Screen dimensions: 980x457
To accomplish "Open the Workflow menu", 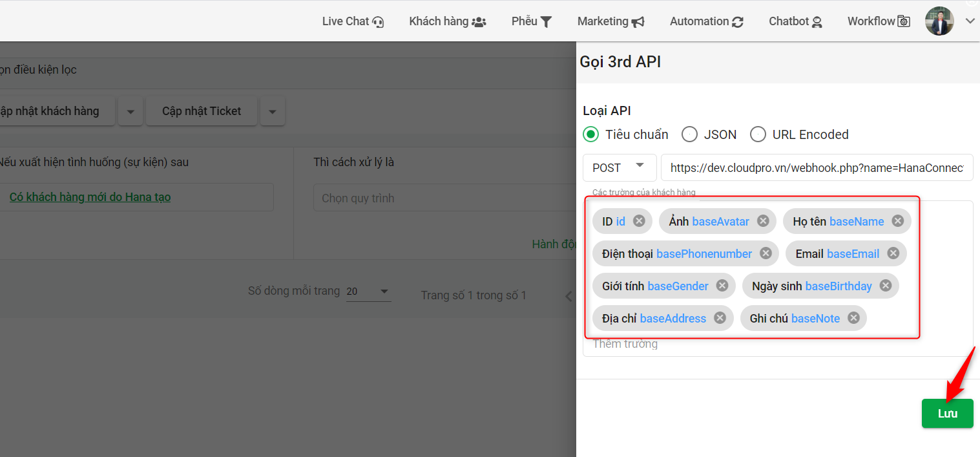I will (x=879, y=21).
